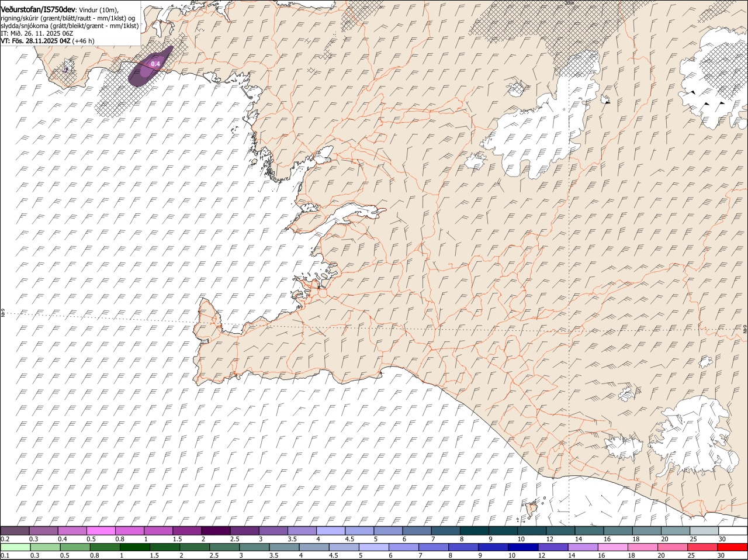Click the 0.4 label on the purple precipitation area
Viewport: 748px width, 560px height.
[x=155, y=64]
